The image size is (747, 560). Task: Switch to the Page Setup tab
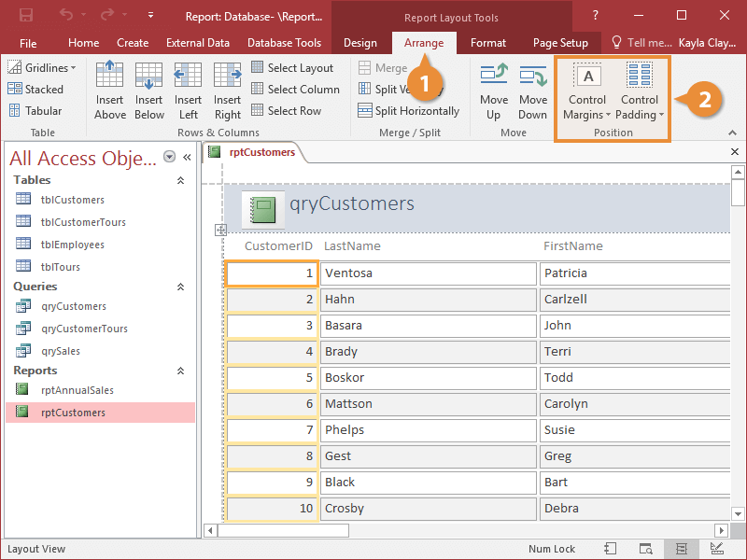pos(560,43)
